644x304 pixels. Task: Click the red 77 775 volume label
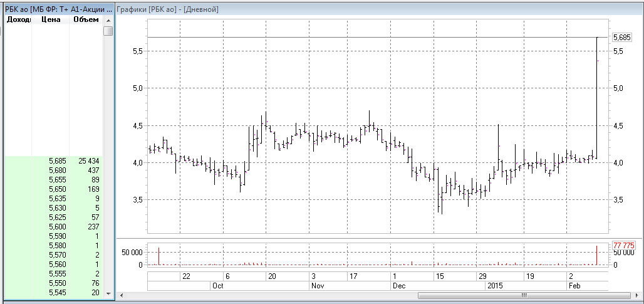tap(623, 246)
